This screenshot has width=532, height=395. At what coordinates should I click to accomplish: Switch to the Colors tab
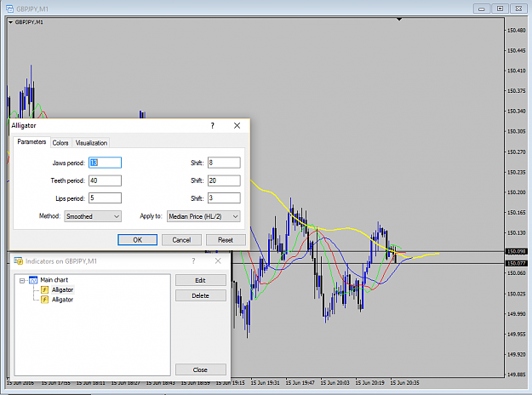coord(60,143)
